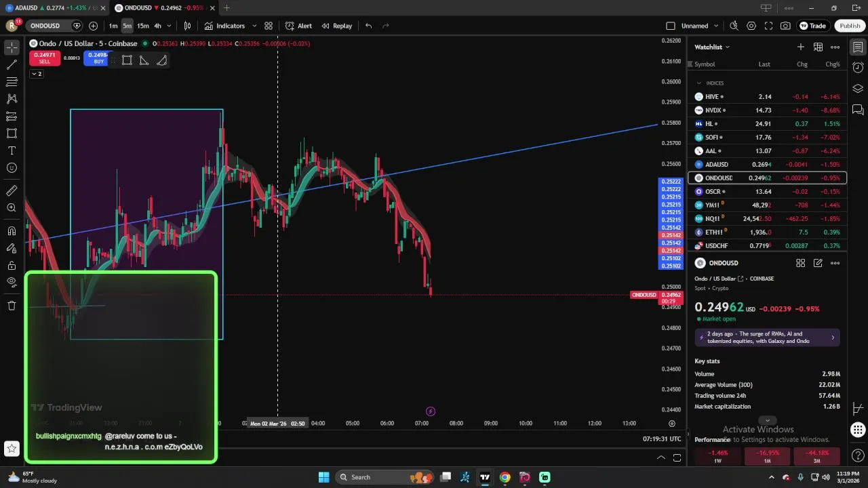Toggle magnet mode for drawings
The width and height of the screenshot is (868, 488).
[12, 231]
